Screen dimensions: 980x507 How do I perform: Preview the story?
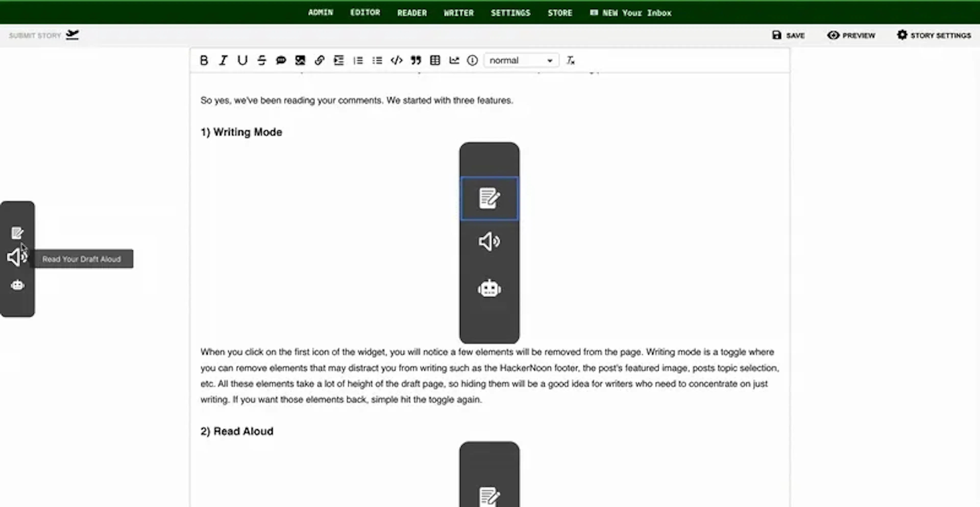851,35
